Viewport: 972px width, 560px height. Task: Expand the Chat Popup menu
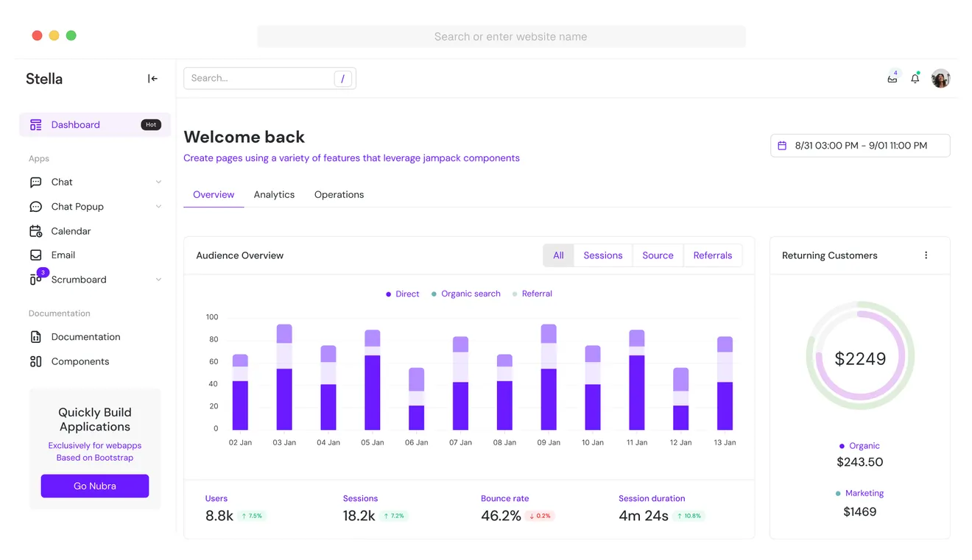coord(158,206)
